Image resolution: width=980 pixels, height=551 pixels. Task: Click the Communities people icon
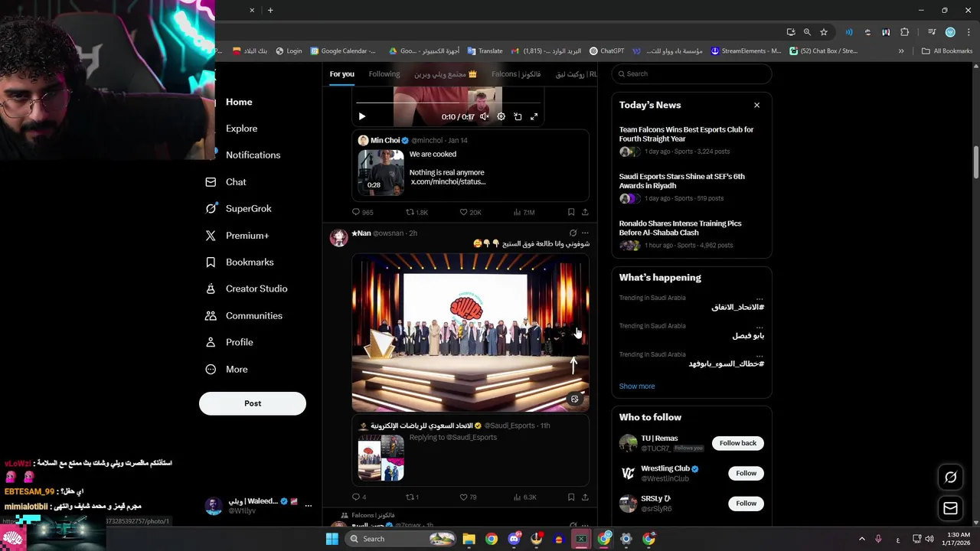(x=211, y=315)
